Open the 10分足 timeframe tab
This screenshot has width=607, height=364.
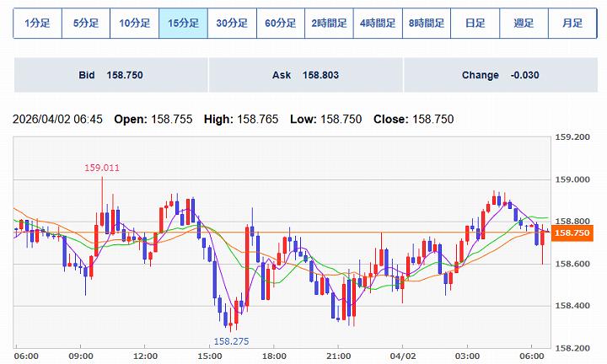point(135,24)
